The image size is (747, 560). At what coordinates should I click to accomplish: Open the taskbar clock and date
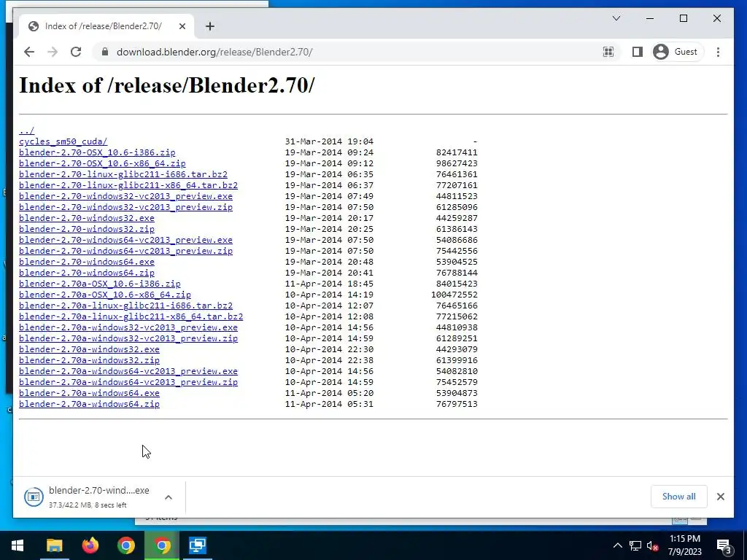[684, 545]
